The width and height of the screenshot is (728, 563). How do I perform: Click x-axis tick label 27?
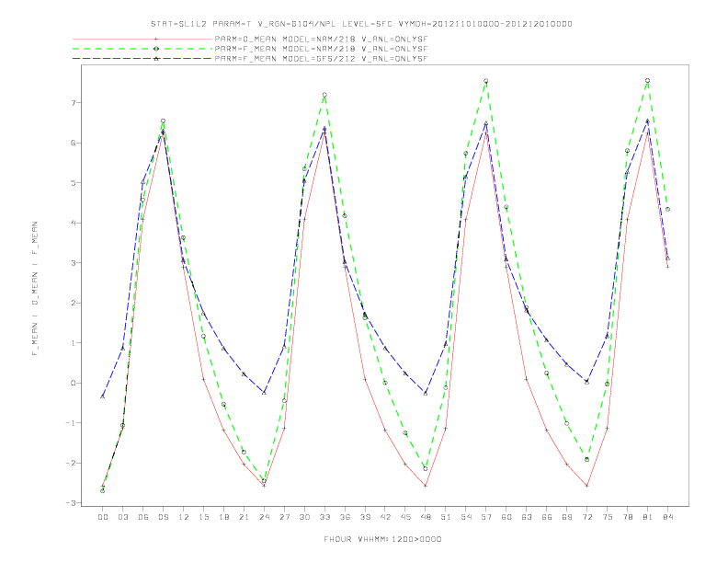click(x=285, y=517)
